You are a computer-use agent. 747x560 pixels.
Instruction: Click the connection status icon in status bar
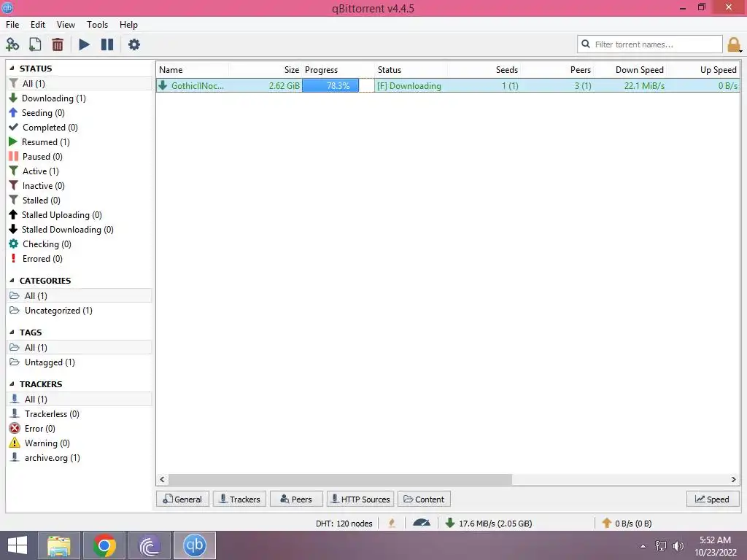[x=392, y=523]
